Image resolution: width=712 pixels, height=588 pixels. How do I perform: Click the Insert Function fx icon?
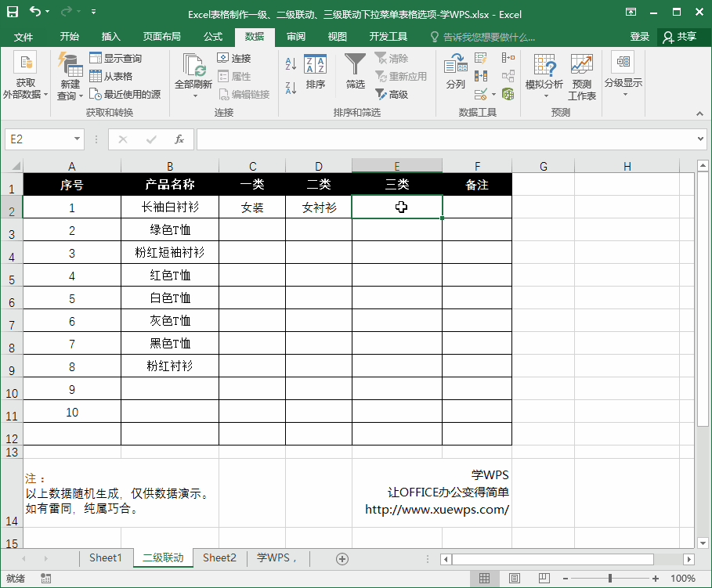click(179, 139)
